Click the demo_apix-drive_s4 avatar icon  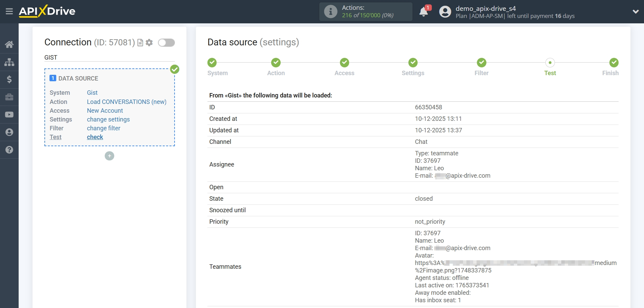[444, 11]
